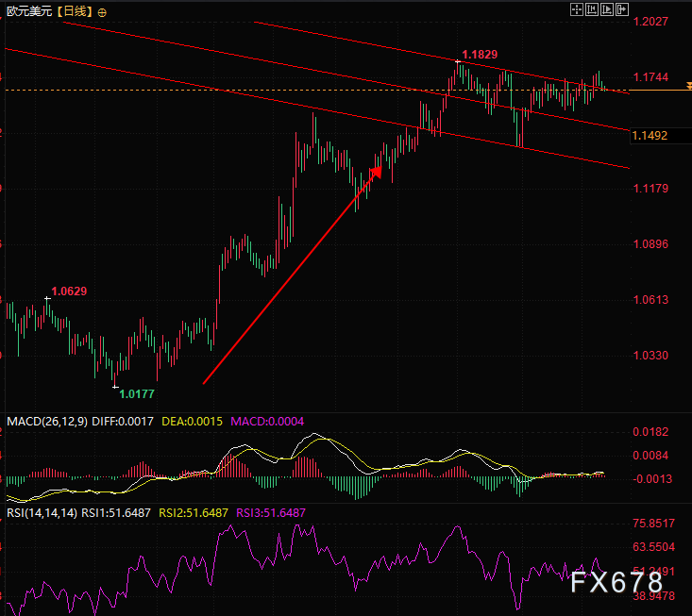Viewport: 692px width, 616px height.
Task: Click the 1.0177 low price marker
Action: [x=137, y=393]
